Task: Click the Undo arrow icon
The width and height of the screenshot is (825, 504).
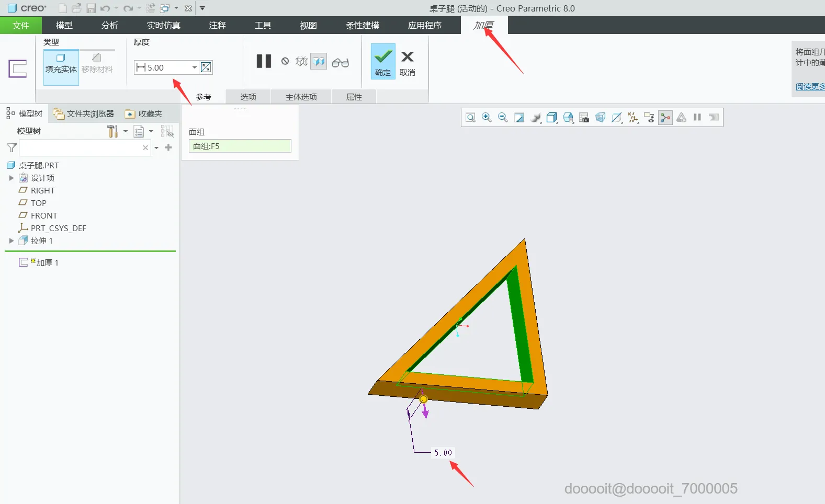Action: tap(105, 8)
